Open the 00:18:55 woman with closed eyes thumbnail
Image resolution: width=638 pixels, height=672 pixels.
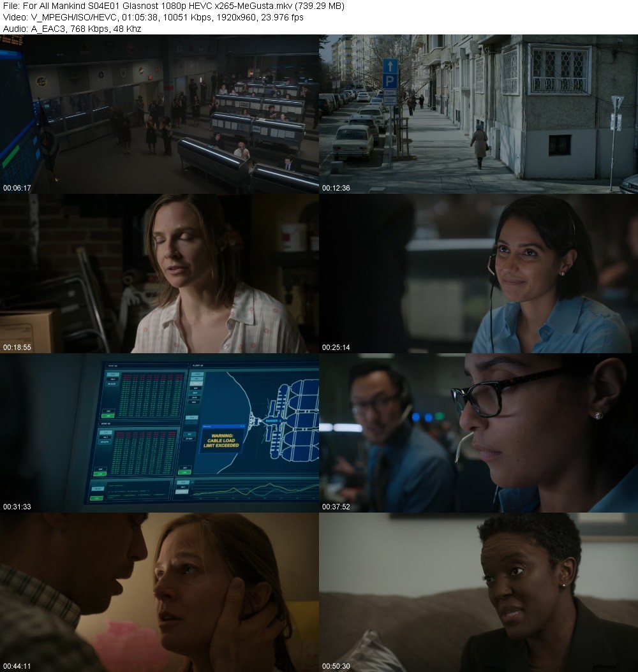pyautogui.click(x=159, y=274)
